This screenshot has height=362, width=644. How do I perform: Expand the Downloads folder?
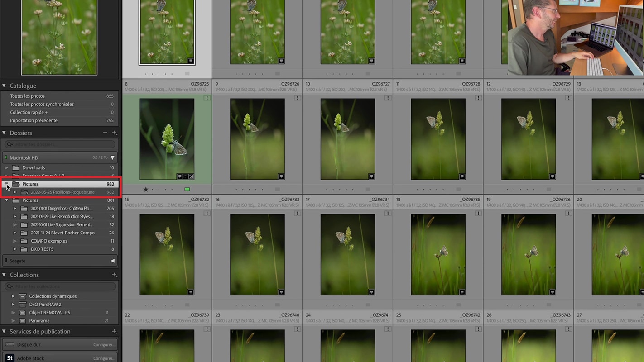7,168
